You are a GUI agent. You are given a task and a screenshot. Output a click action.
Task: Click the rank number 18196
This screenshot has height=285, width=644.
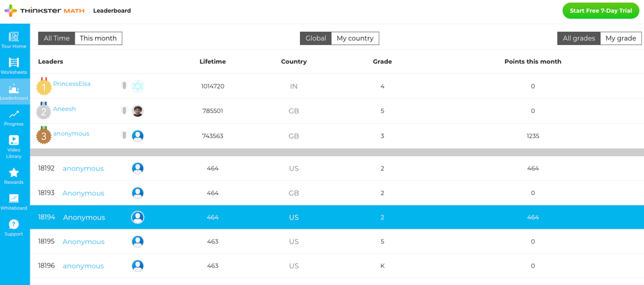(x=46, y=266)
